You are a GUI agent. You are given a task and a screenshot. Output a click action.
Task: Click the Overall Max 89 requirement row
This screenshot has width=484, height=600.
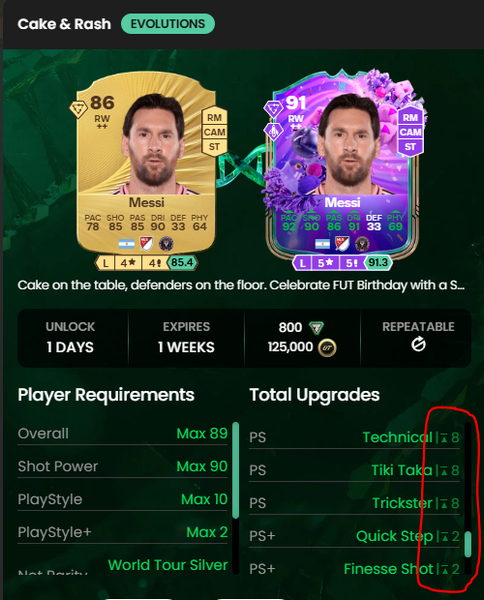pyautogui.click(x=123, y=434)
